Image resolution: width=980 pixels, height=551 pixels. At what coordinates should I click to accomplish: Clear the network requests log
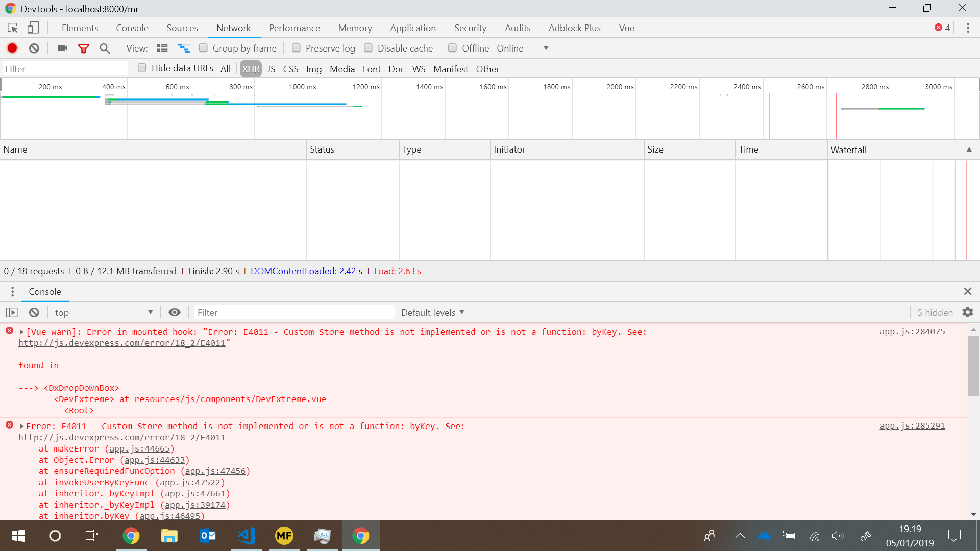click(33, 48)
